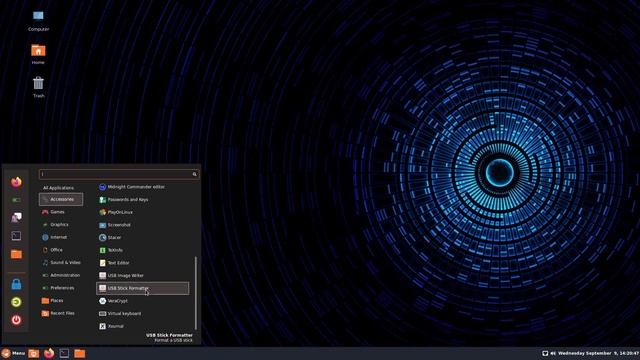Click the red power off icon
The width and height of the screenshot is (640, 360).
(x=16, y=320)
